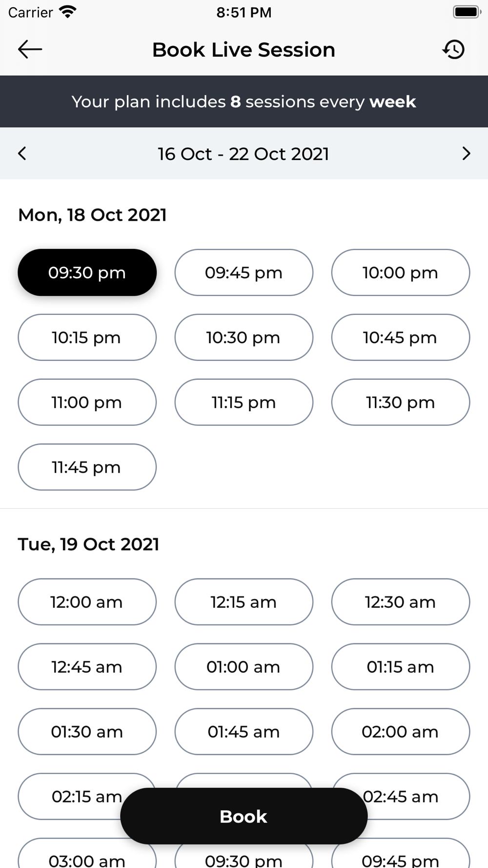Select the 10:30 pm slot

click(x=244, y=337)
